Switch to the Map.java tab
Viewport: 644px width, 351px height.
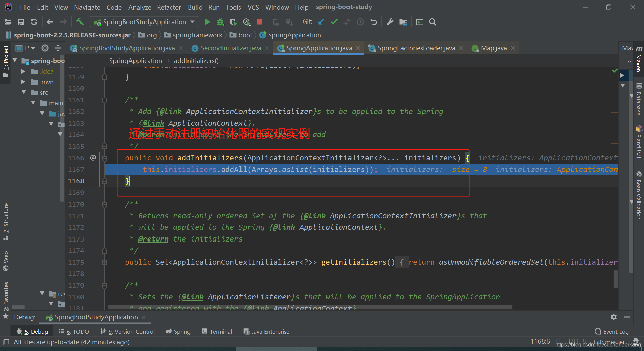click(x=494, y=48)
